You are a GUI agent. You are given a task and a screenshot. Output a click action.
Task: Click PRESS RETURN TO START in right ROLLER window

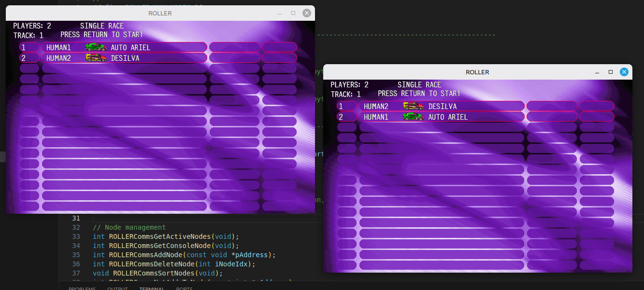[x=419, y=94]
